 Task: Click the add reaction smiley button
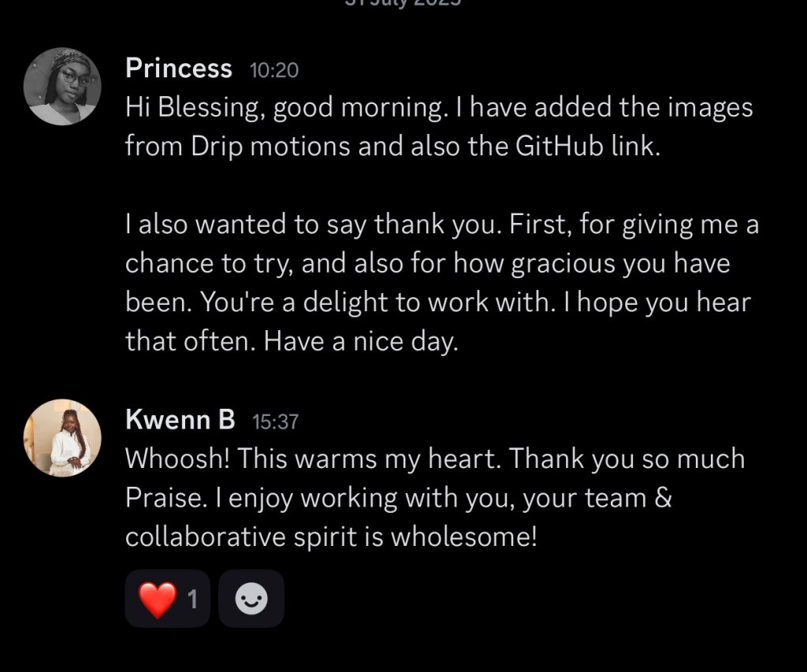[x=251, y=600]
